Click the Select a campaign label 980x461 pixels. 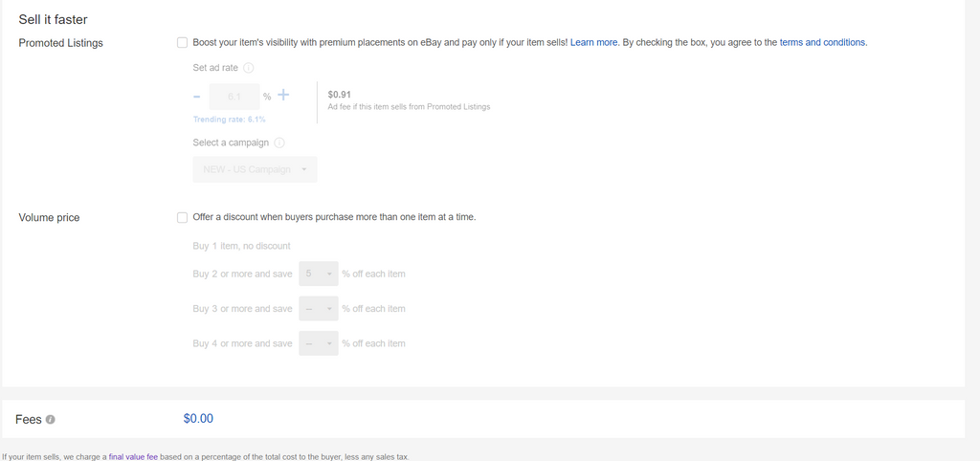tap(231, 143)
